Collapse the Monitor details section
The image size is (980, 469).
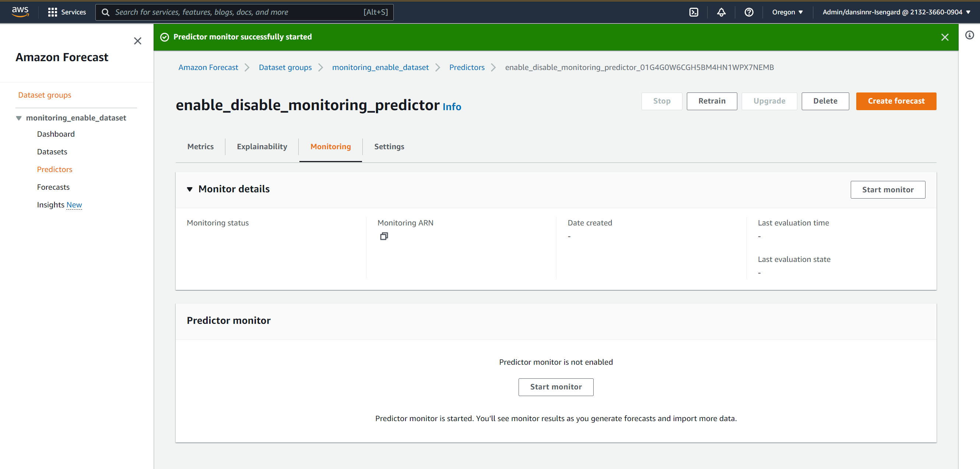pos(189,189)
